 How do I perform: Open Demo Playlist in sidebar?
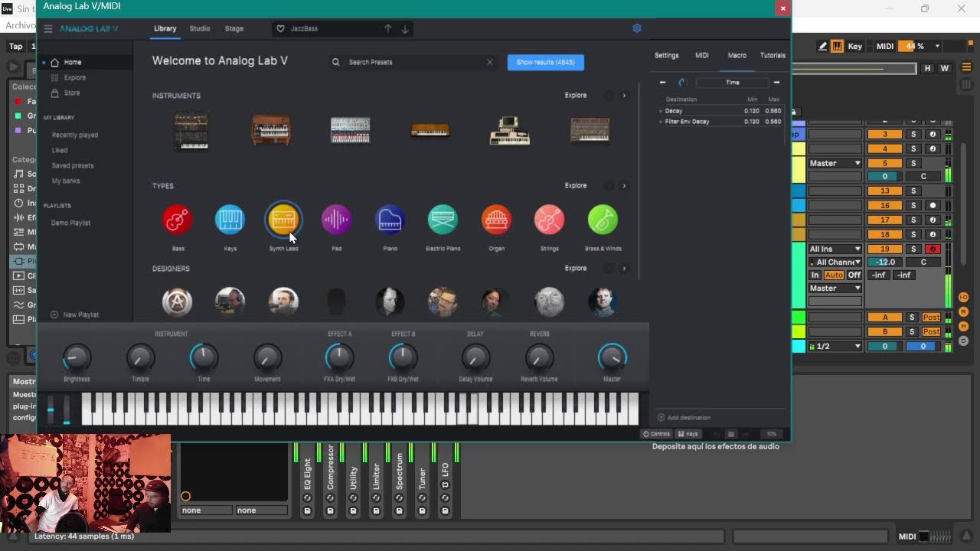[x=71, y=223]
